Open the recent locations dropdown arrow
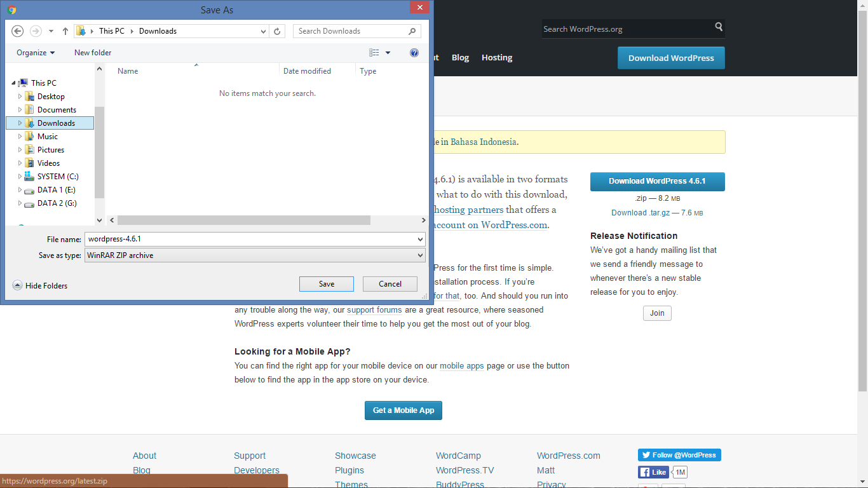Screen dimensions: 868x488 click(x=51, y=31)
